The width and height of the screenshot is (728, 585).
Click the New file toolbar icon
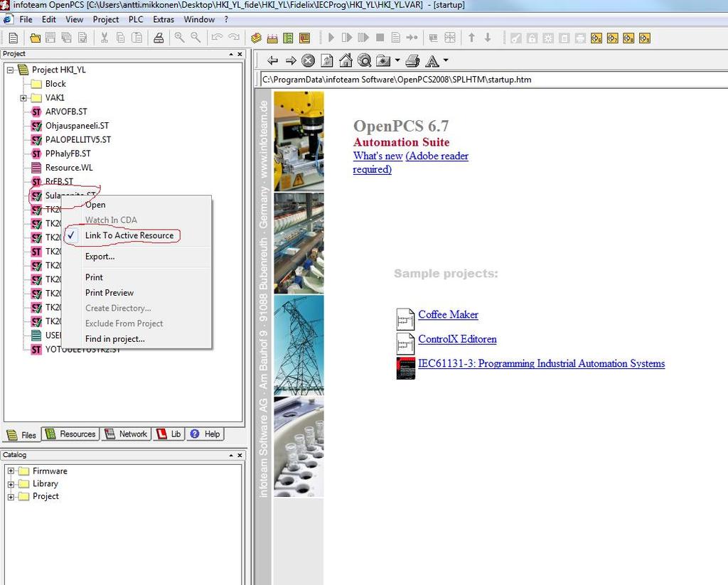[x=14, y=38]
